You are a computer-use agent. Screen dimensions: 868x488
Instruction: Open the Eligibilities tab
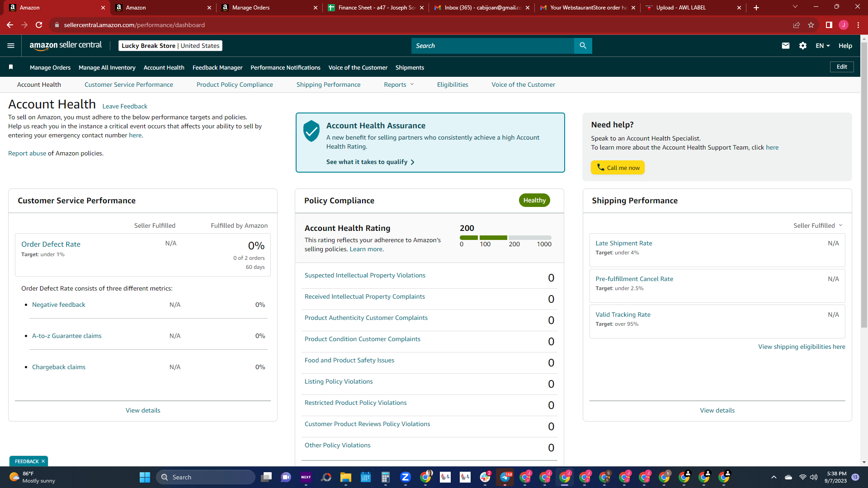[x=453, y=84]
